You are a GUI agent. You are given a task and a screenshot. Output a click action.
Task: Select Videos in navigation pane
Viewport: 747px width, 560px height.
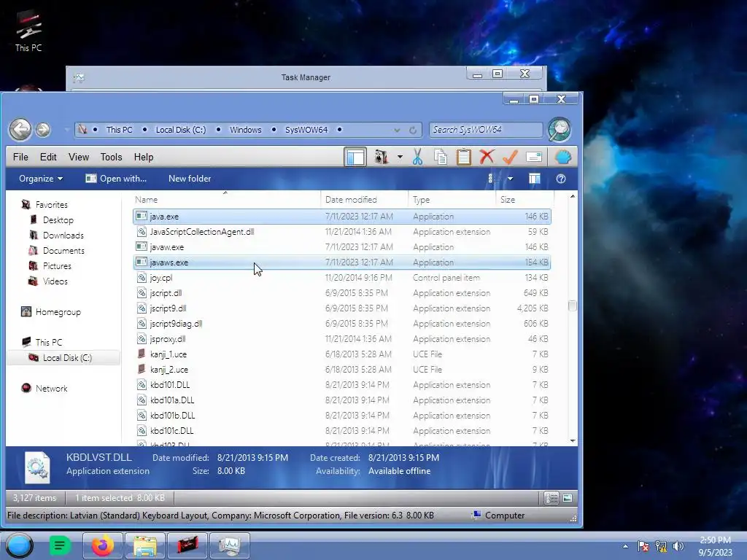click(55, 281)
